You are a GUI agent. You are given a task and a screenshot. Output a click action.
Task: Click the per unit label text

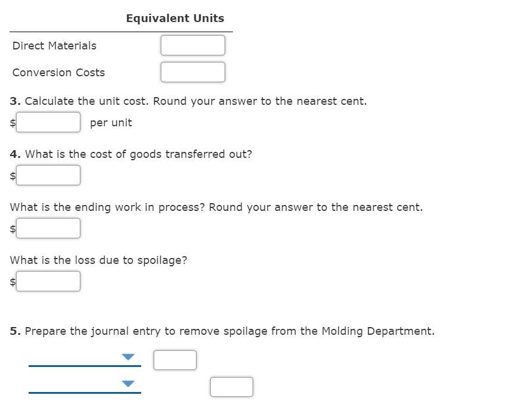click(x=110, y=122)
